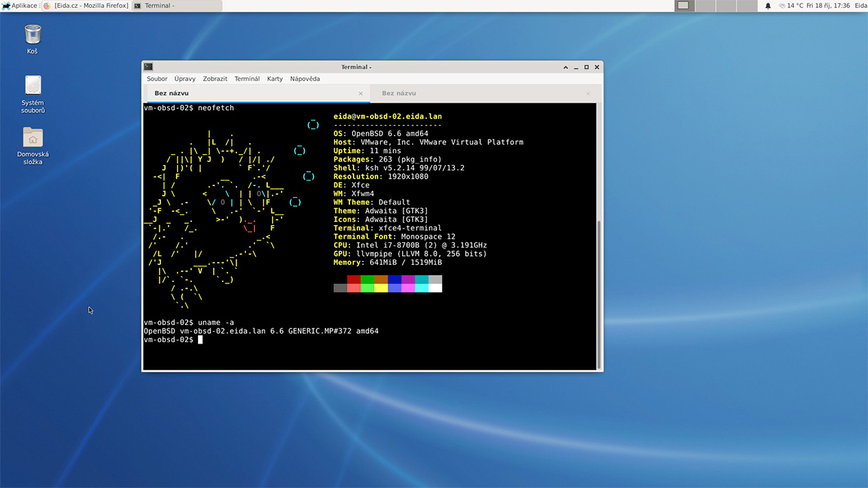This screenshot has width=868, height=488.
Task: Switch to the fourth workspace in the pager
Action: [746, 5]
